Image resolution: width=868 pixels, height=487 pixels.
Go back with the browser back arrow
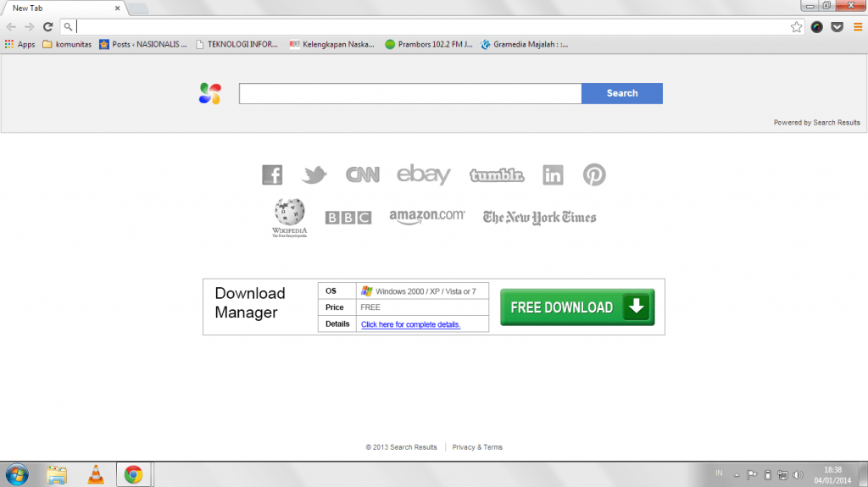pyautogui.click(x=11, y=26)
